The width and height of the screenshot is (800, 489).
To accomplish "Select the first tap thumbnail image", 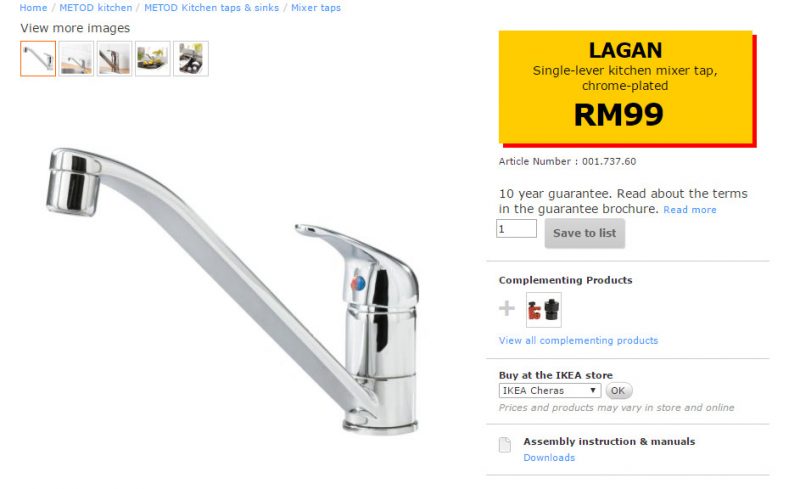I will point(38,59).
